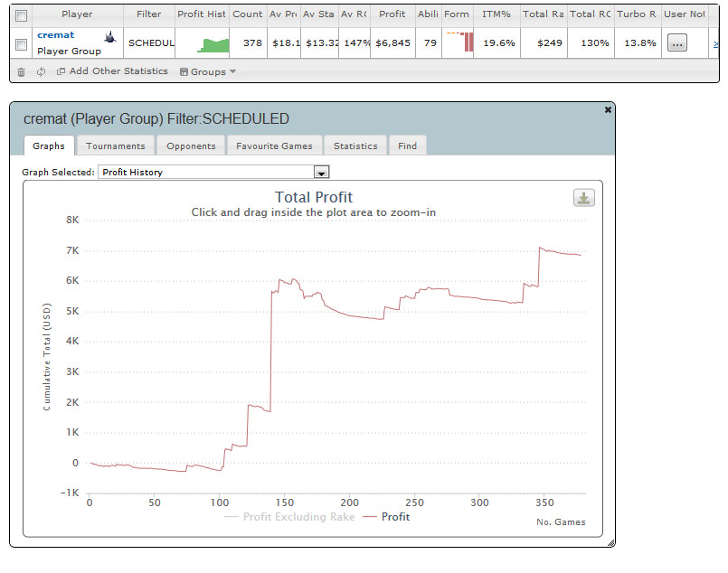728x573 pixels.
Task: Toggle the Profit Excluding Rake legend
Action: [289, 517]
